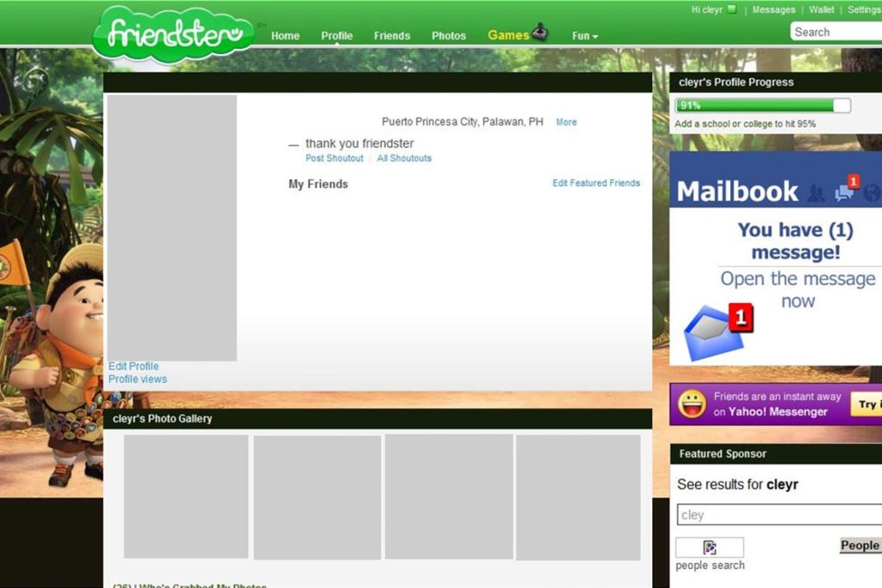Open the Settings link
The width and height of the screenshot is (882, 588).
tap(864, 9)
